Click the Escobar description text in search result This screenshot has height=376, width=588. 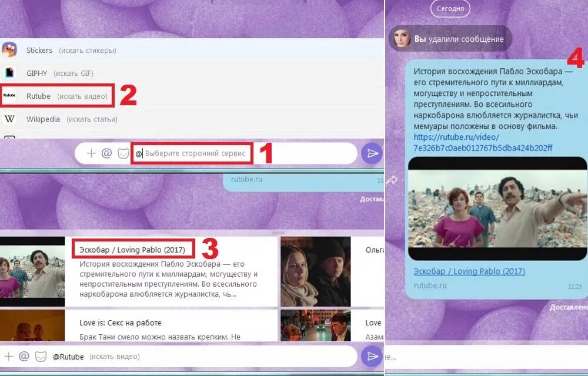coord(168,279)
